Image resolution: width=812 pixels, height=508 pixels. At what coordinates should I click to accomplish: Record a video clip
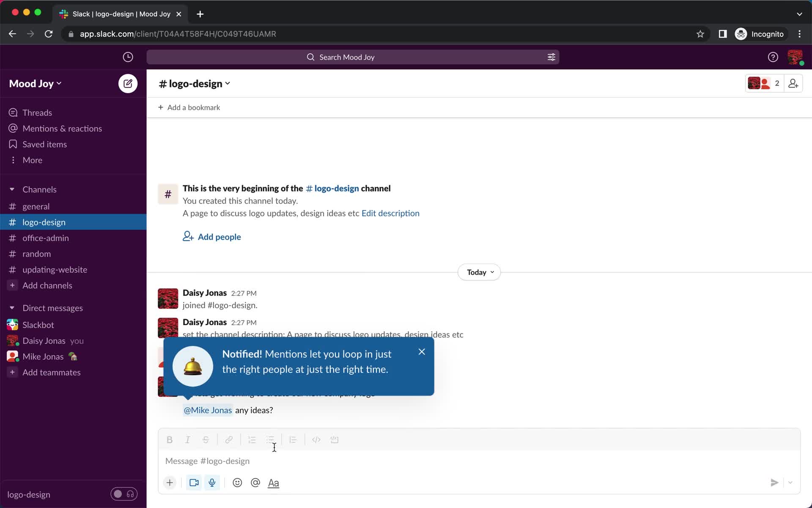pyautogui.click(x=194, y=483)
